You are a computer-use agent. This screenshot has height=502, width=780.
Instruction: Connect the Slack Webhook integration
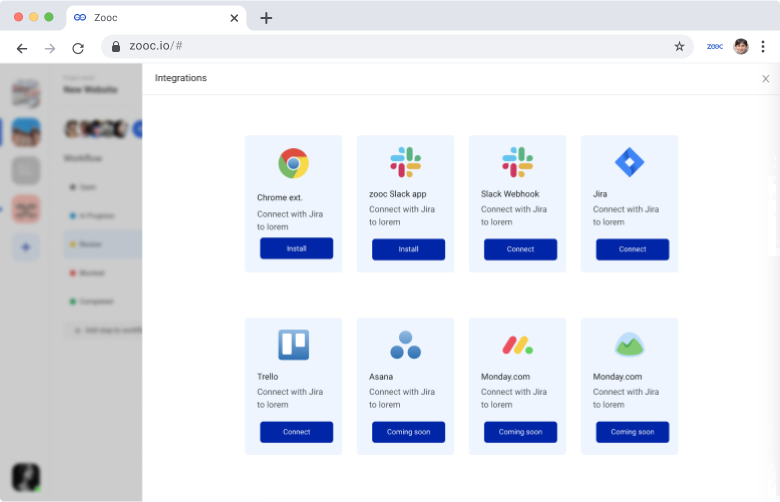520,249
